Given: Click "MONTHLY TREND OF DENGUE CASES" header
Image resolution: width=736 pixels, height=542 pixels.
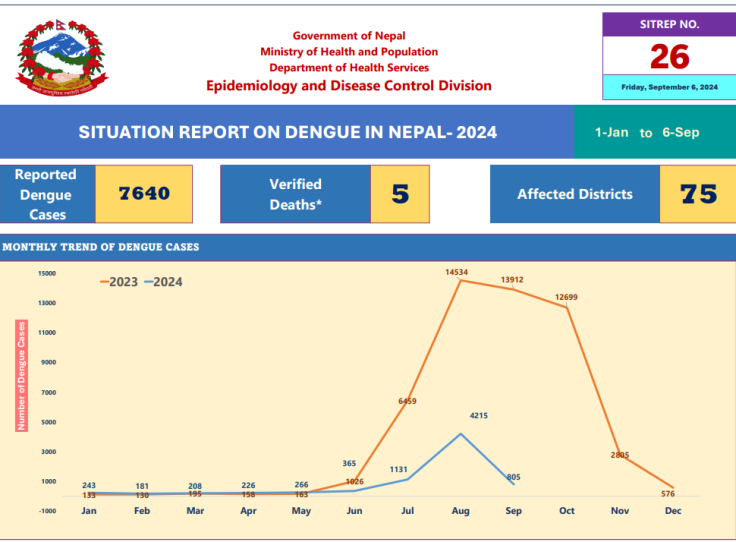Looking at the screenshot, I should (x=100, y=247).
